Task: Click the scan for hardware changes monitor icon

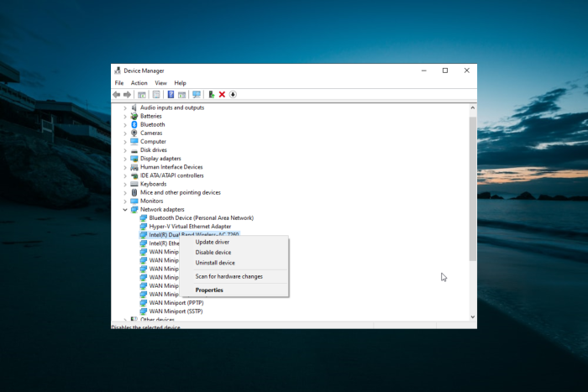Action: tap(196, 95)
